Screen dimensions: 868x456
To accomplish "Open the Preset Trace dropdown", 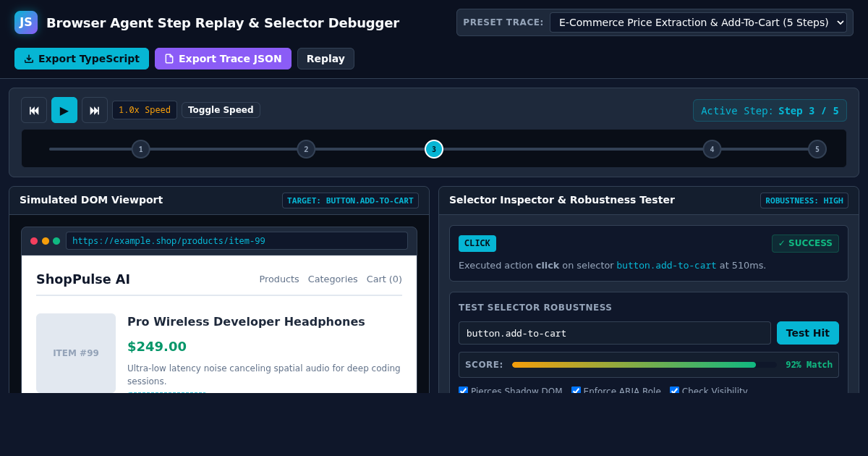I will tap(698, 22).
